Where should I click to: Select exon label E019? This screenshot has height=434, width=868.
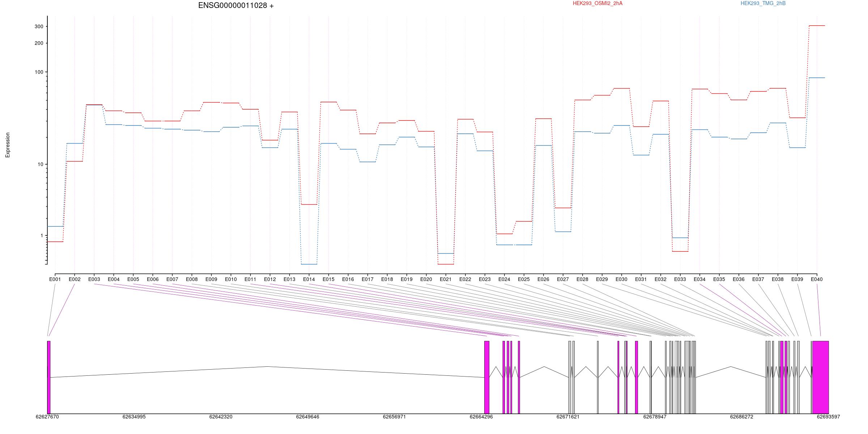[407, 279]
